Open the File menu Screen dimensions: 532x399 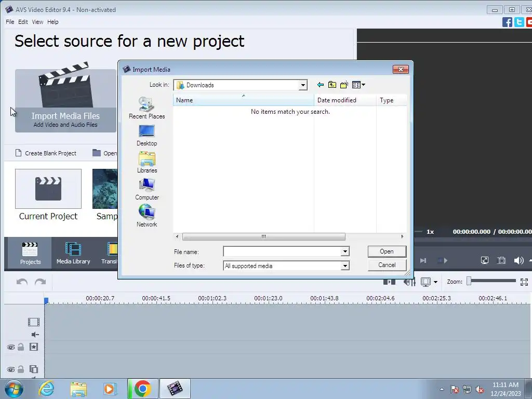point(10,22)
